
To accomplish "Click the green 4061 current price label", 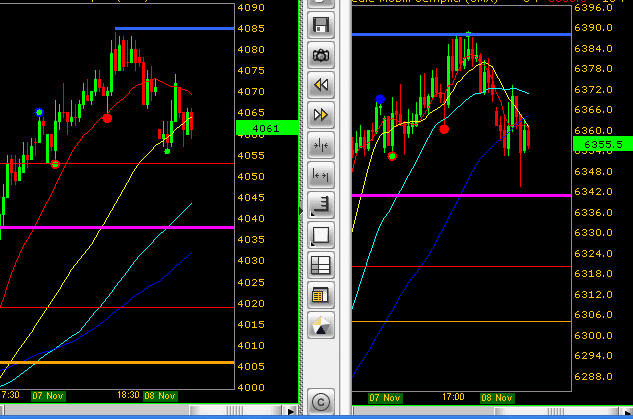I will (267, 128).
